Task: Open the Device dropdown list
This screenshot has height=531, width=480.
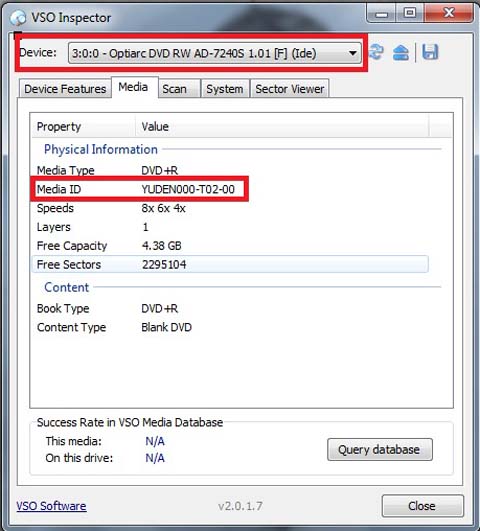Action: [x=214, y=53]
